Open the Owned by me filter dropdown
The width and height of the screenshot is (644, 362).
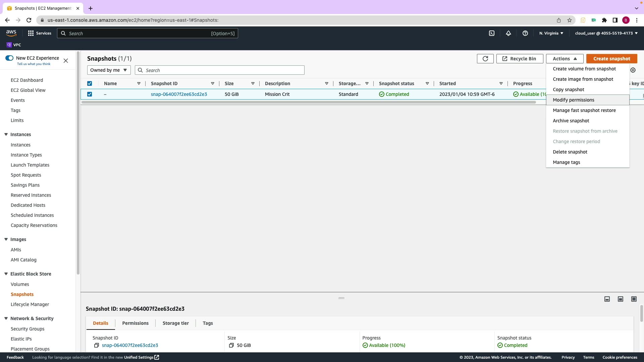tap(109, 70)
